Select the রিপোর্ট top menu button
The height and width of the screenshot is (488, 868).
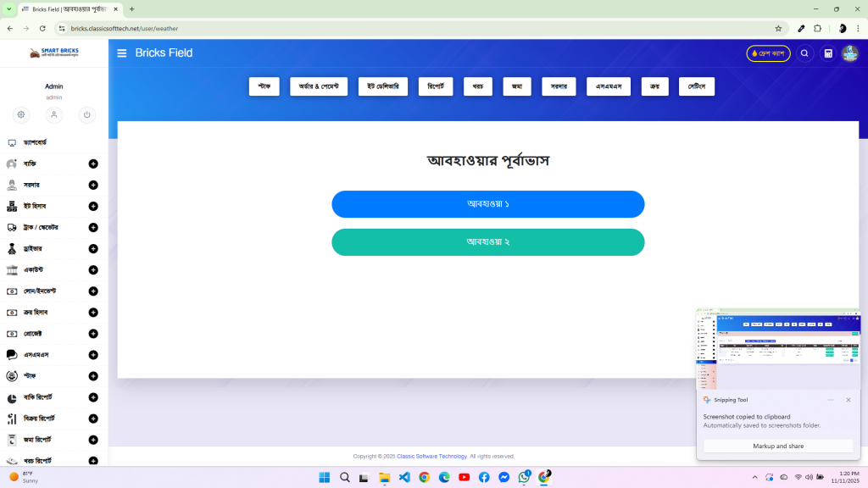(x=435, y=86)
